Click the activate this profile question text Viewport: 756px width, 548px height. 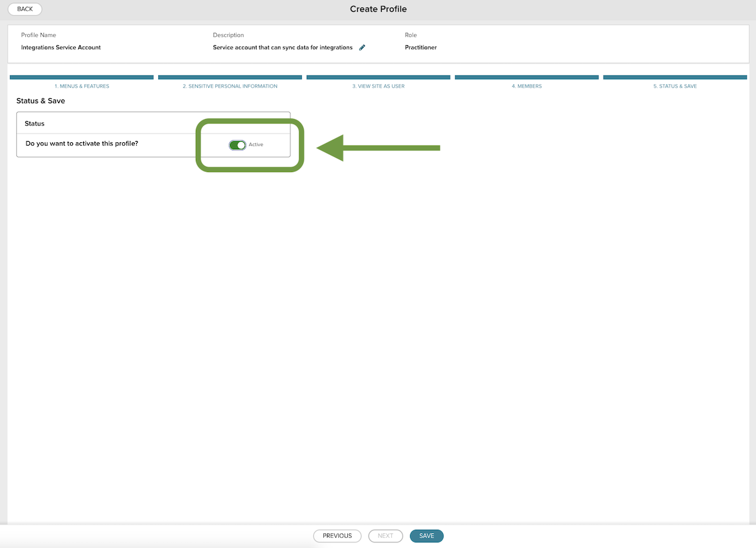pos(82,144)
